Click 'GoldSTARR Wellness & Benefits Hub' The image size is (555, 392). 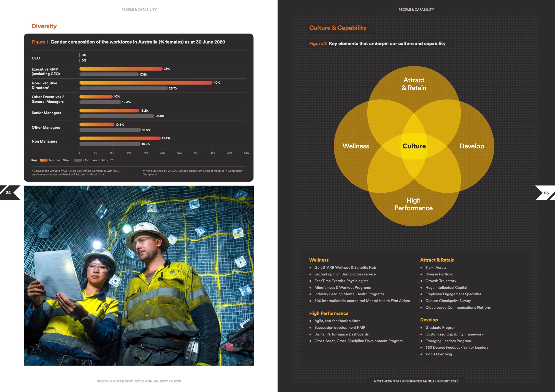click(345, 268)
